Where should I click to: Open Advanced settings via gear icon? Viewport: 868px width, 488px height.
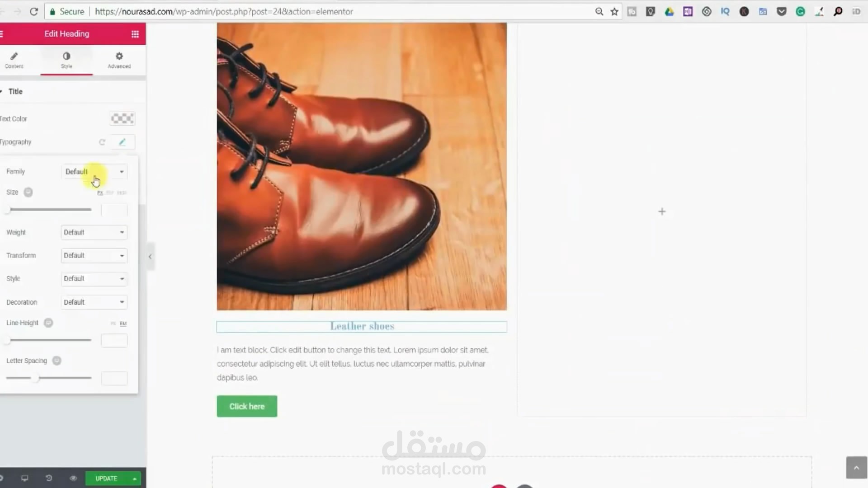pos(119,60)
